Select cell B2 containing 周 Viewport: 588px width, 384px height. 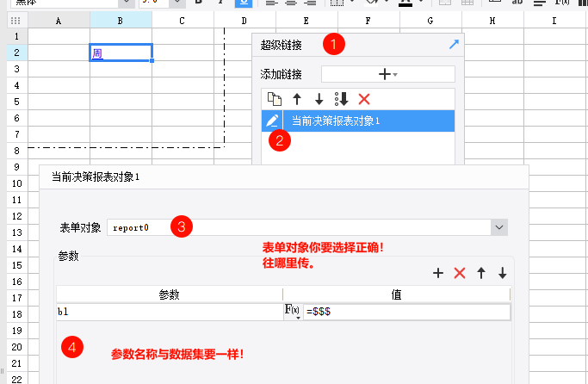121,53
